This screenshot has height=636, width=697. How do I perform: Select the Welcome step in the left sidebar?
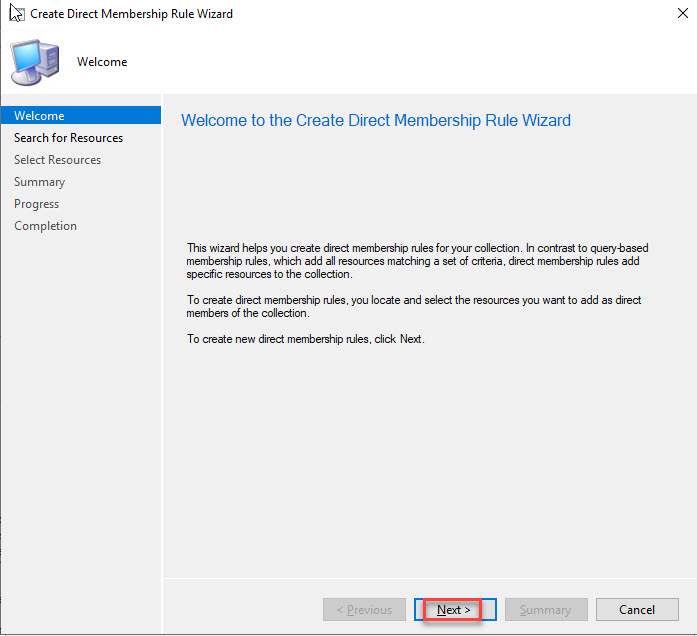tap(39, 116)
